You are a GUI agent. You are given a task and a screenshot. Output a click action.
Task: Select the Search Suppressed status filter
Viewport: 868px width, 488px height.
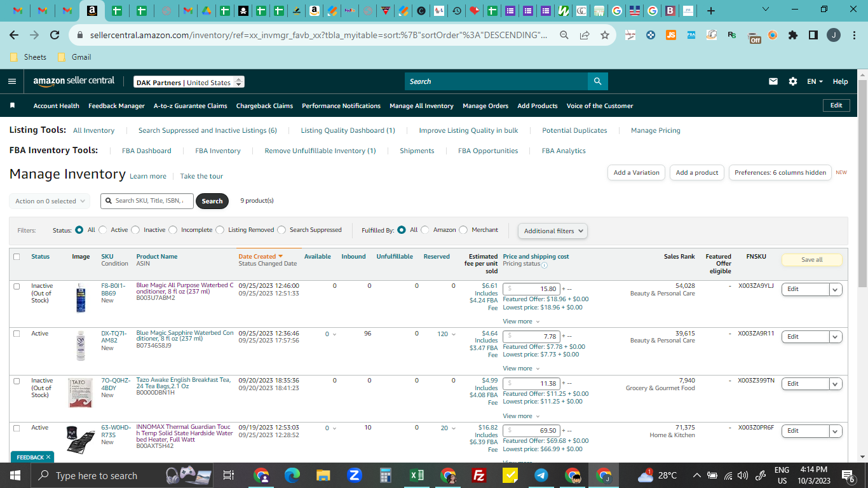(x=281, y=230)
